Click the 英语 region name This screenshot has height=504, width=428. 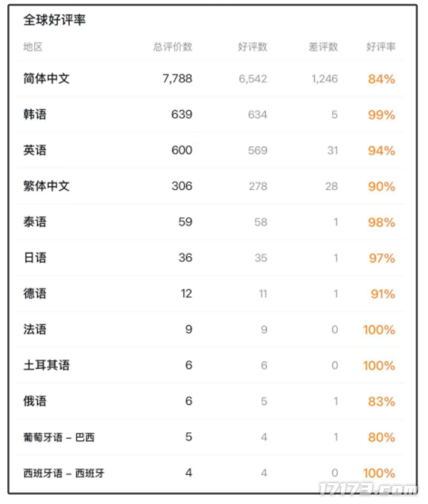[35, 151]
